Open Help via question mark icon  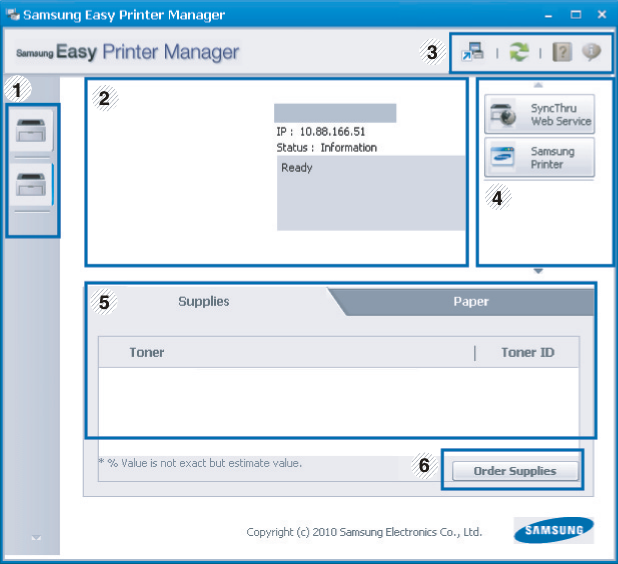click(x=562, y=52)
